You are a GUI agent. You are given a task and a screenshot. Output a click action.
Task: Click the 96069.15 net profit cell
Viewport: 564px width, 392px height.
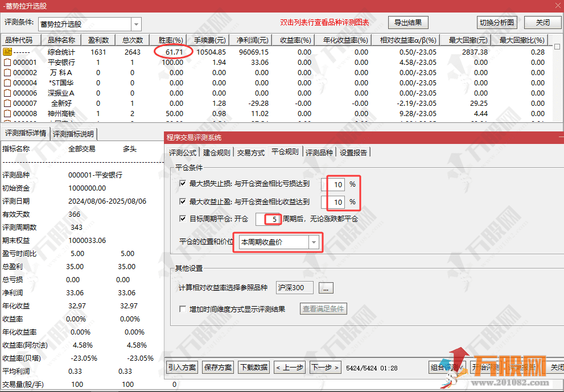tap(254, 52)
